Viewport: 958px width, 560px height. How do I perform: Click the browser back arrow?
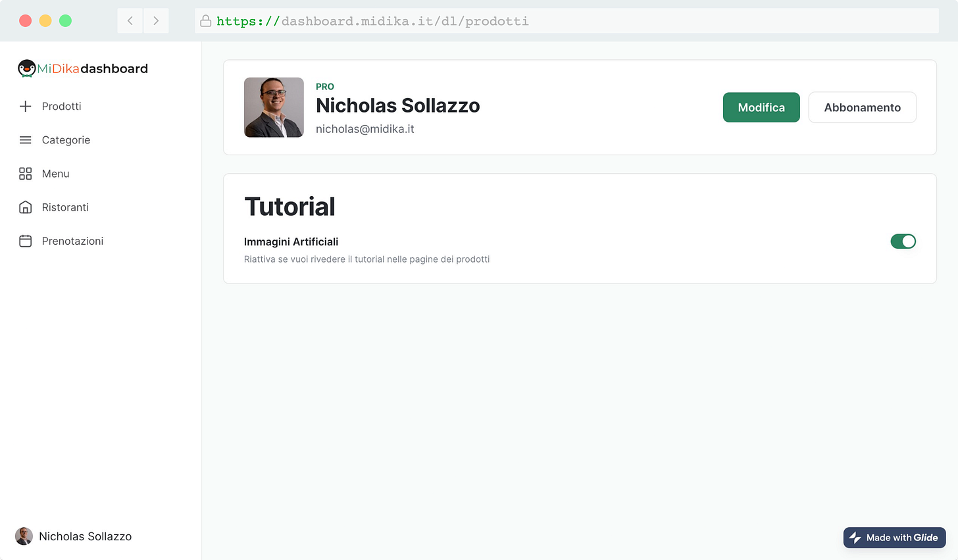point(130,21)
